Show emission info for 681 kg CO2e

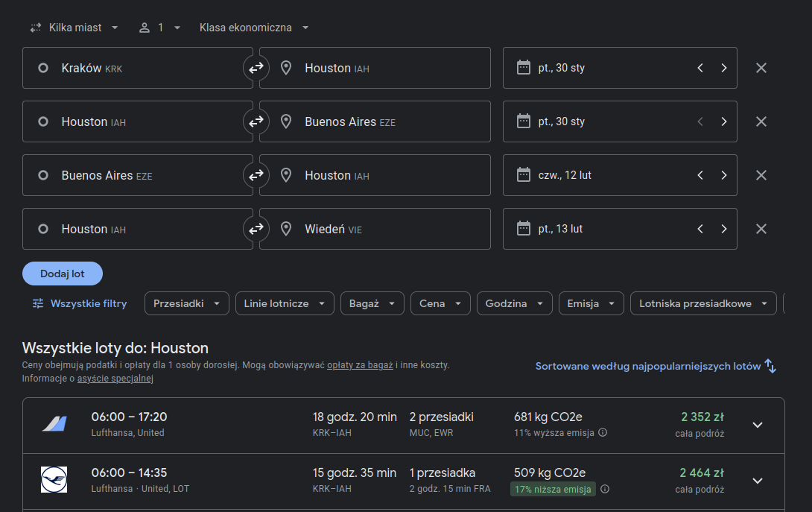coord(603,433)
